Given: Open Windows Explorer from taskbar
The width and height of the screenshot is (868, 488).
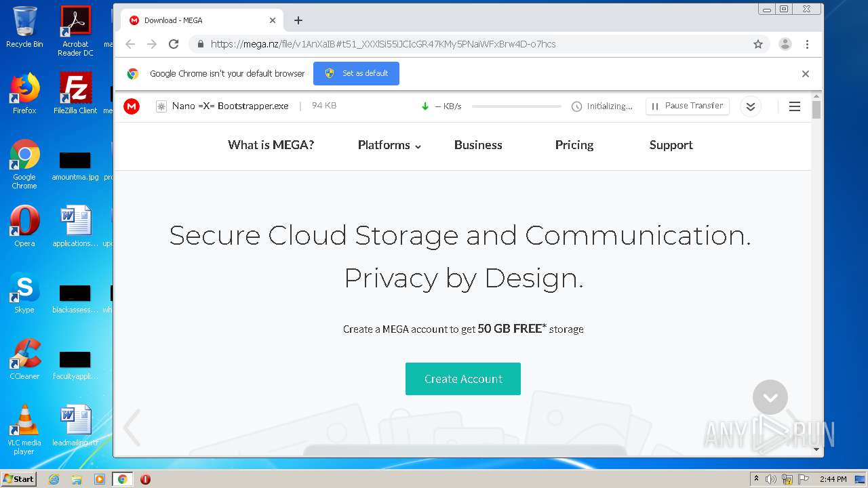Looking at the screenshot, I should (77, 479).
